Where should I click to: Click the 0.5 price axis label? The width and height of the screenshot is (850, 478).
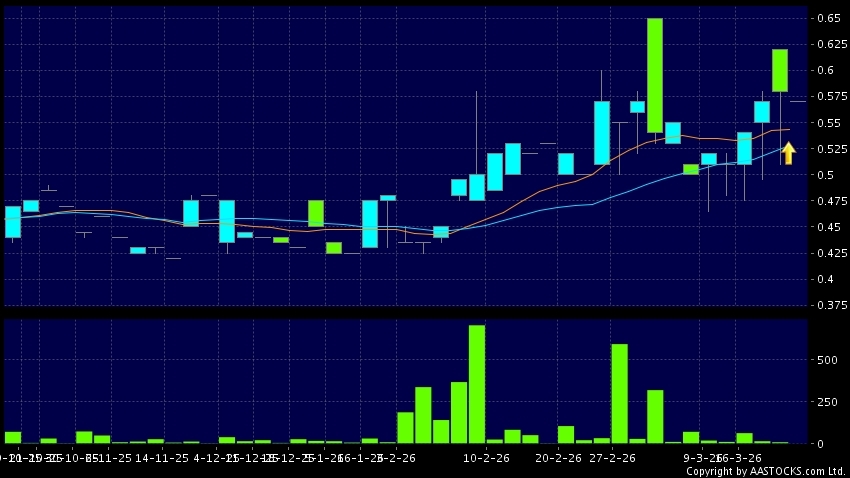pyautogui.click(x=823, y=175)
